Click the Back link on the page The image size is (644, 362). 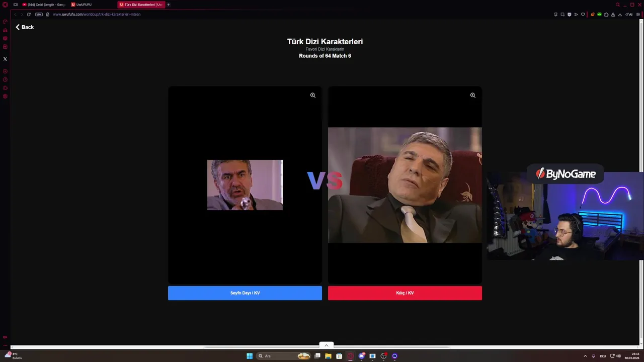point(25,27)
